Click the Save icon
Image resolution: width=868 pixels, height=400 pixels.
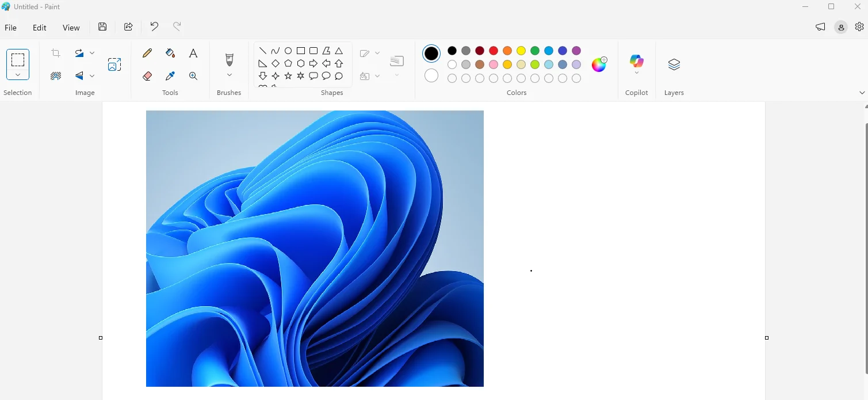102,26
